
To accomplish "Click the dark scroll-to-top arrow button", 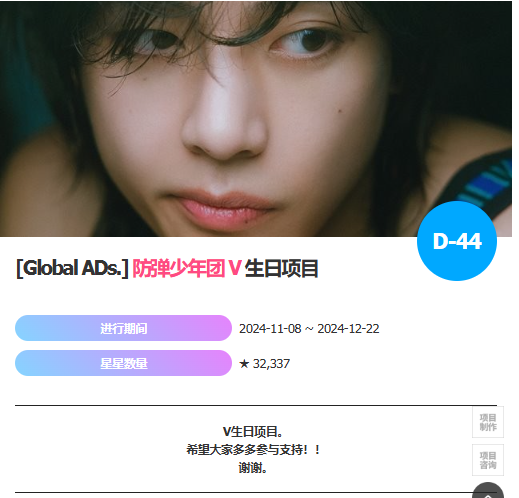I will pyautogui.click(x=488, y=490).
